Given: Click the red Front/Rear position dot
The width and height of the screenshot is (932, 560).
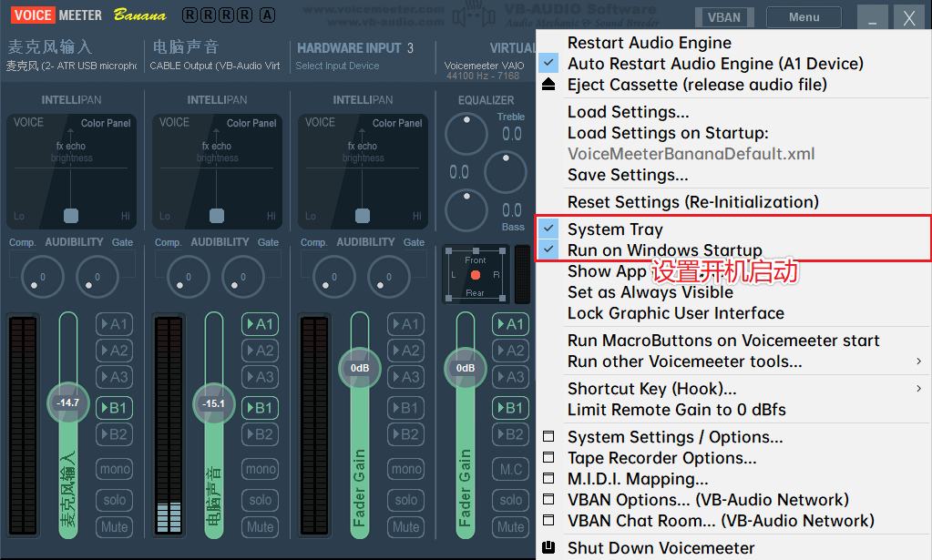Looking at the screenshot, I should pos(475,275).
